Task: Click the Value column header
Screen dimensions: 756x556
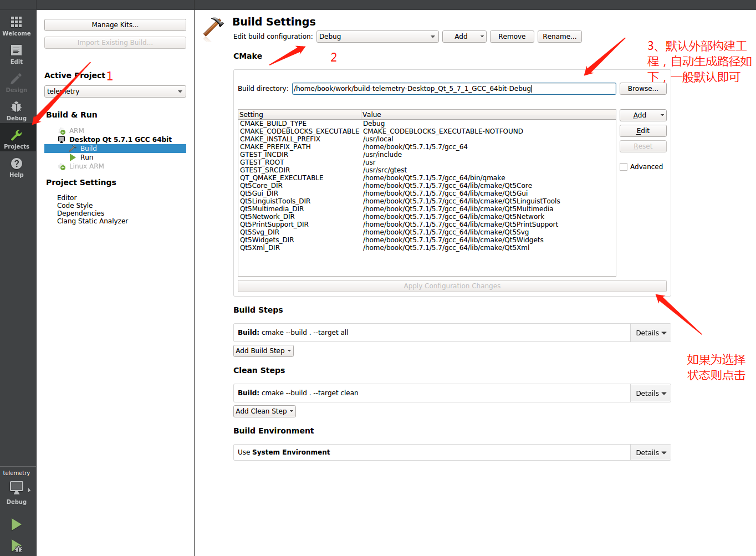Action: point(488,115)
